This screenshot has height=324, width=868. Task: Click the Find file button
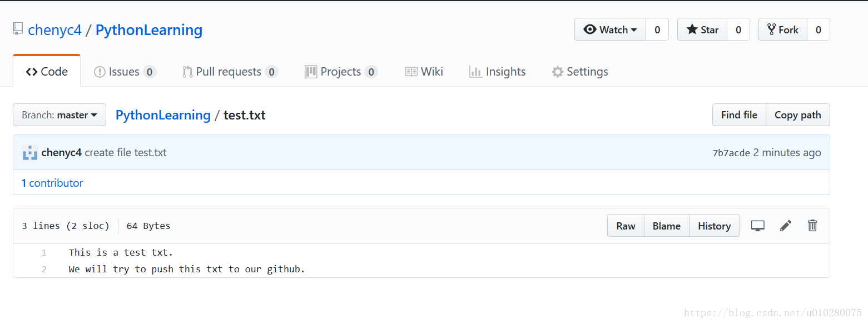[x=739, y=115]
